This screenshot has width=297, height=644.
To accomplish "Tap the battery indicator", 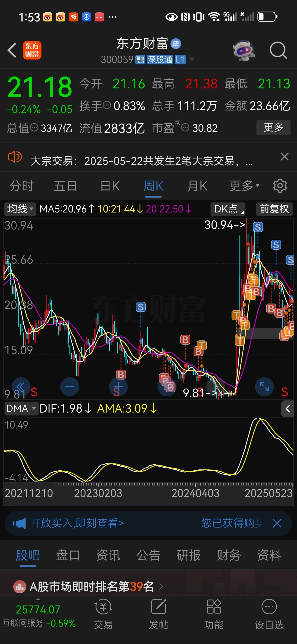I will click(267, 17).
